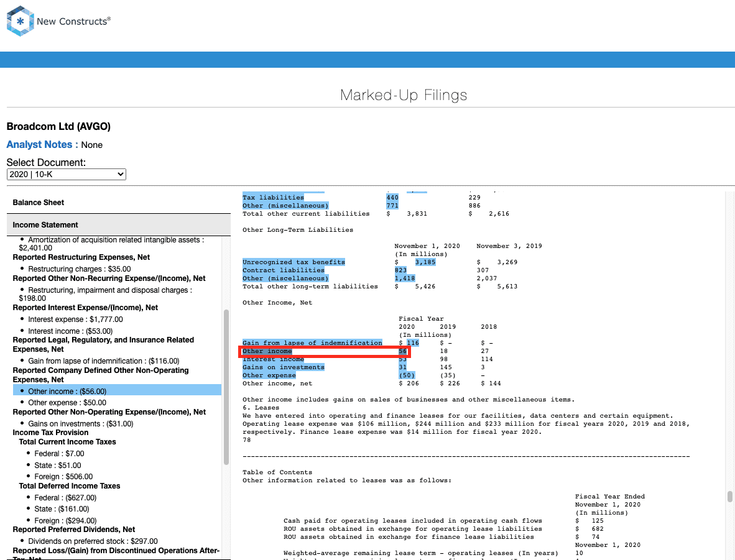Click Total other long-term liabilities row
Viewport: 735px width, 560px height.
pyautogui.click(x=380, y=287)
